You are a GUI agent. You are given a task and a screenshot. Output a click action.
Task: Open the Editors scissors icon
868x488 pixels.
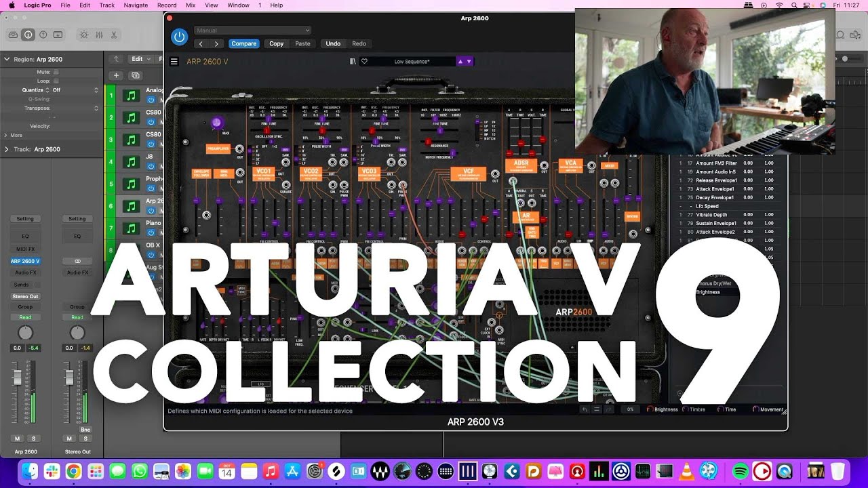114,35
